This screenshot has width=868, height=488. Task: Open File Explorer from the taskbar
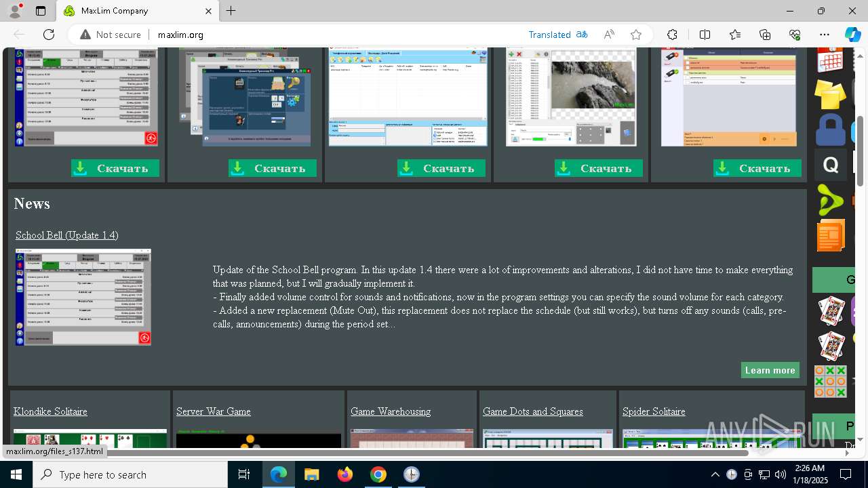click(x=311, y=474)
